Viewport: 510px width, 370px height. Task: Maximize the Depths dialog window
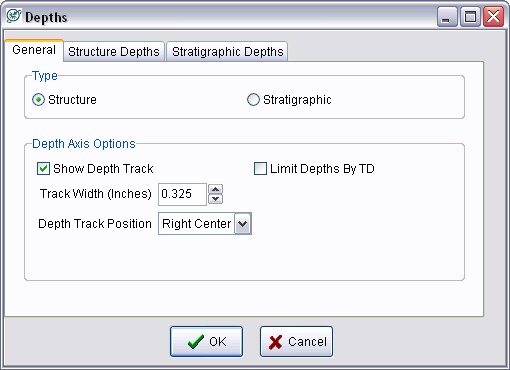click(x=470, y=16)
